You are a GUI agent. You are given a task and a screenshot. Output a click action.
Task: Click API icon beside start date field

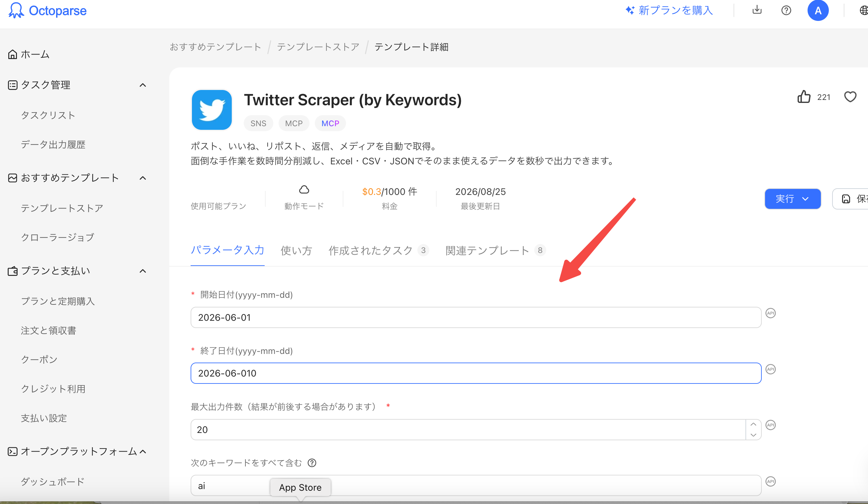coord(770,313)
